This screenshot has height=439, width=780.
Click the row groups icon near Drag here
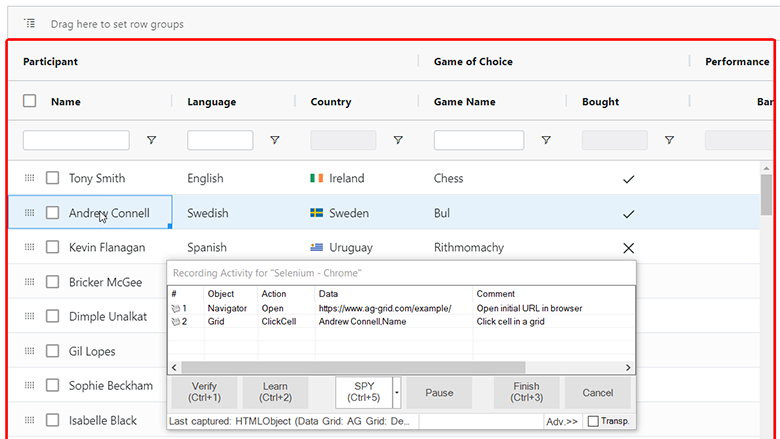tap(30, 23)
